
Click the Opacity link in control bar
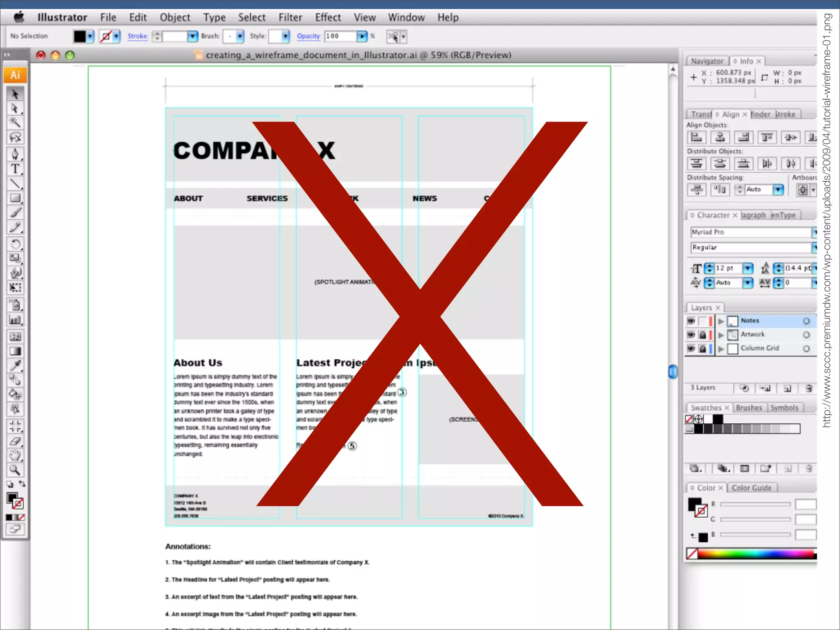coord(309,36)
